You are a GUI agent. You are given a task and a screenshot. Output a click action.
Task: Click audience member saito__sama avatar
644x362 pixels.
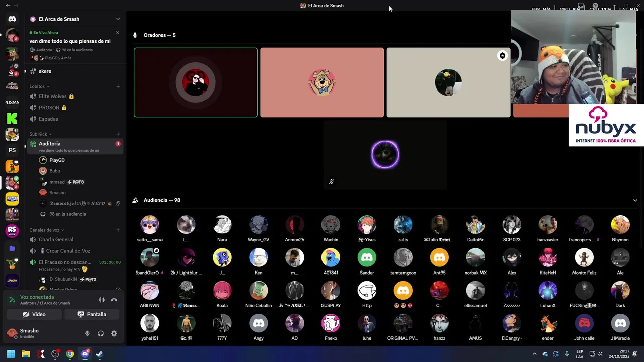pyautogui.click(x=150, y=225)
